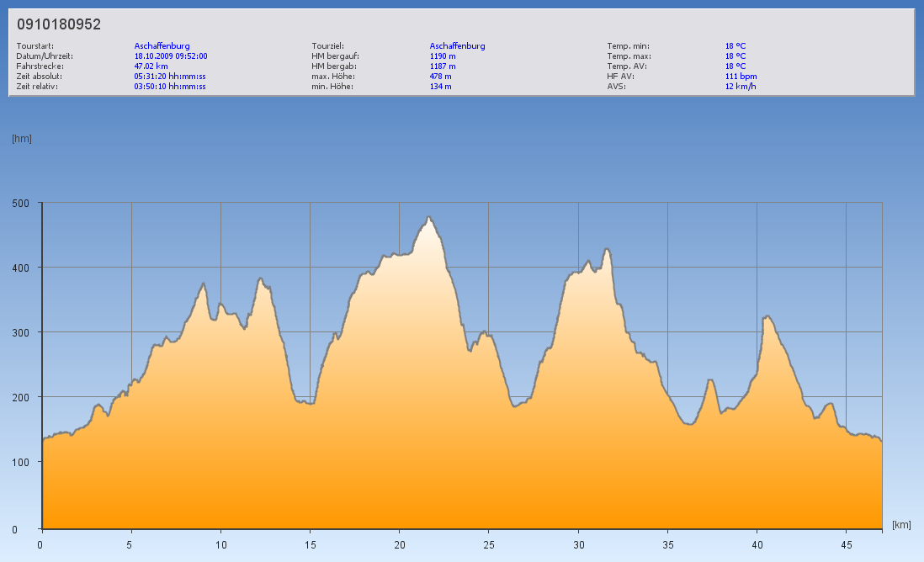
Task: Select the Tourziel value Aschaffenburg
Action: [x=457, y=46]
